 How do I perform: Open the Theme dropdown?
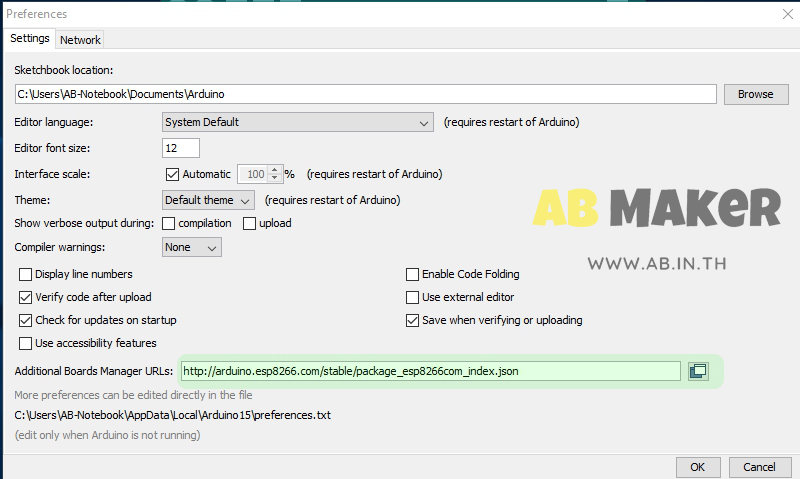click(208, 200)
